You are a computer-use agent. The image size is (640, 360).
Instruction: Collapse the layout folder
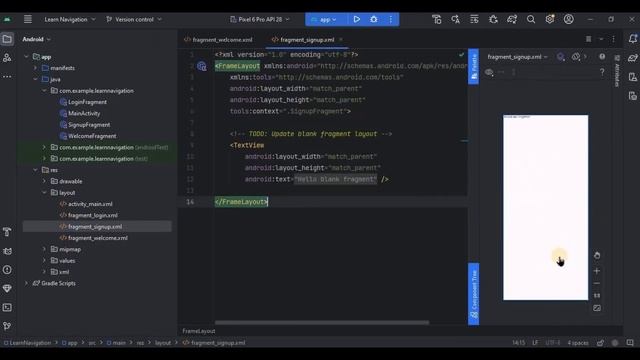point(44,193)
